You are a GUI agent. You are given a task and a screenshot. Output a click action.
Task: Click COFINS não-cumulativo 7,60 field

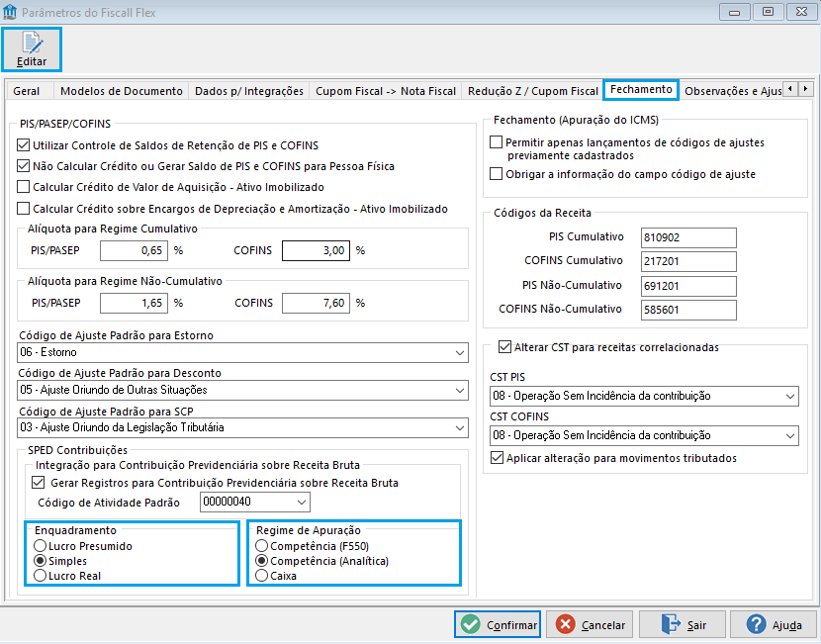click(316, 303)
